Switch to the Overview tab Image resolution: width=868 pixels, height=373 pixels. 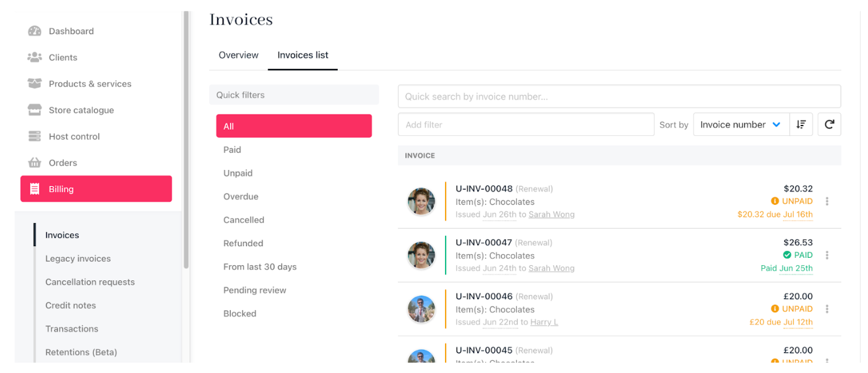pyautogui.click(x=238, y=55)
